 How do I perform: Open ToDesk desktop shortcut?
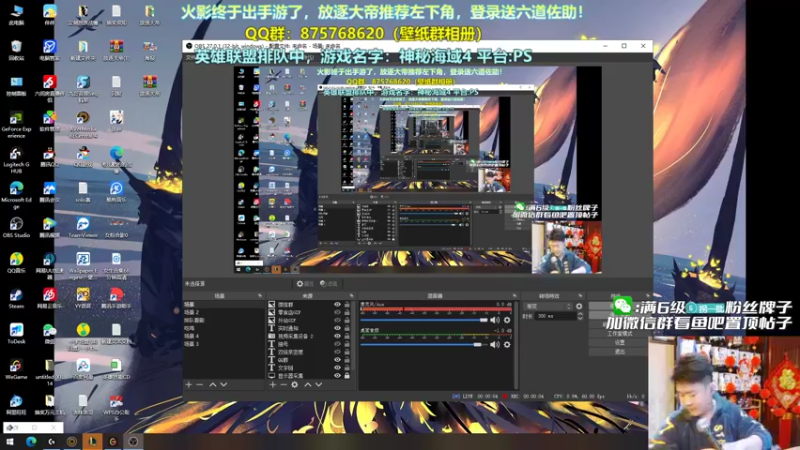pos(16,334)
